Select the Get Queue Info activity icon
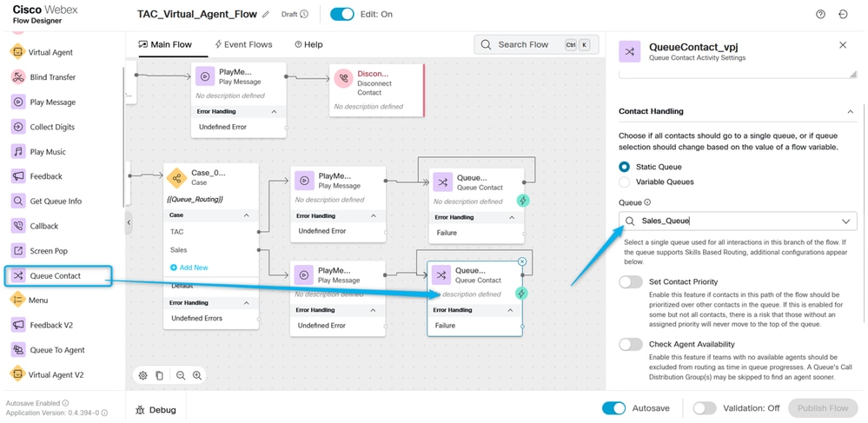 [18, 201]
